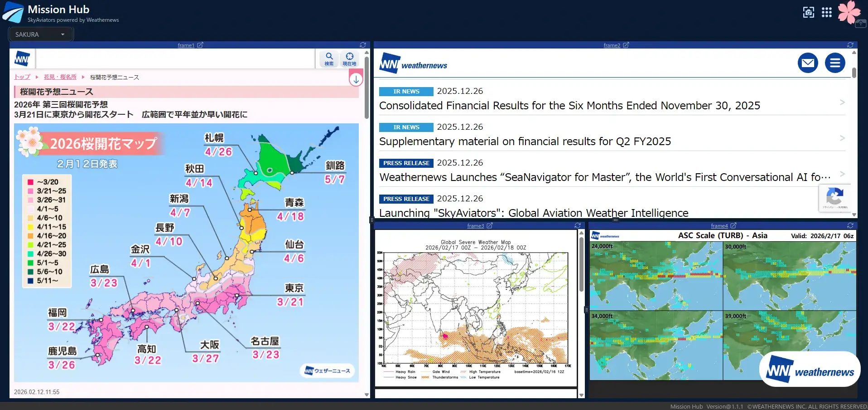
Task: Click the cherry blossom profile icon
Action: (x=849, y=12)
